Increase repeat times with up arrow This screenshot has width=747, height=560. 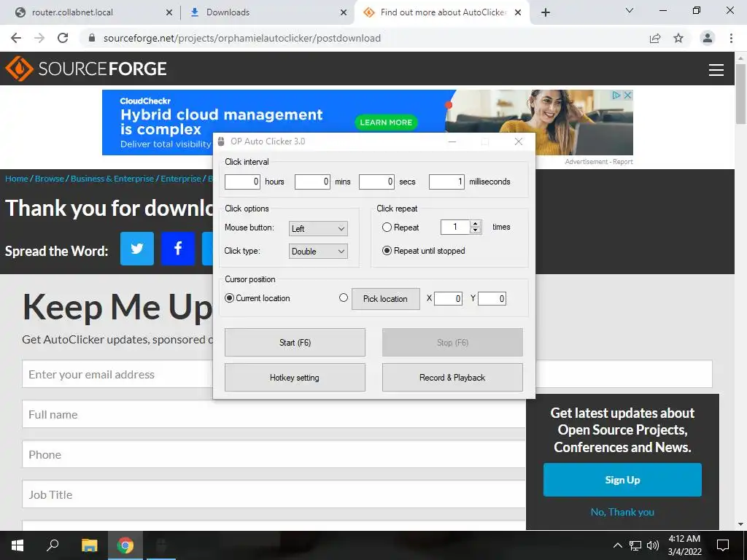pos(475,224)
